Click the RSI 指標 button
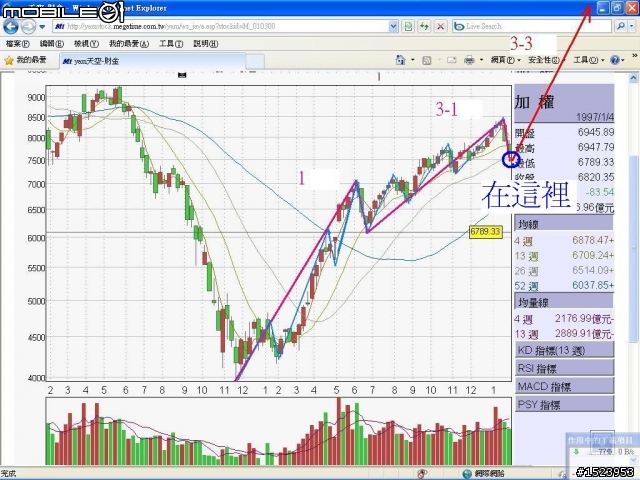Viewport: 640px width, 480px height. click(x=564, y=369)
